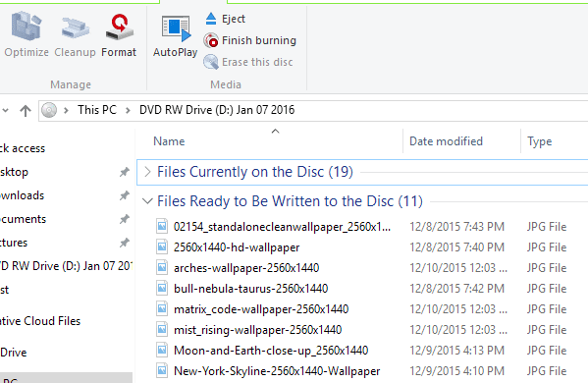The height and width of the screenshot is (383, 588).
Task: Unpin Pictures via its pin icon
Action: coord(124,243)
